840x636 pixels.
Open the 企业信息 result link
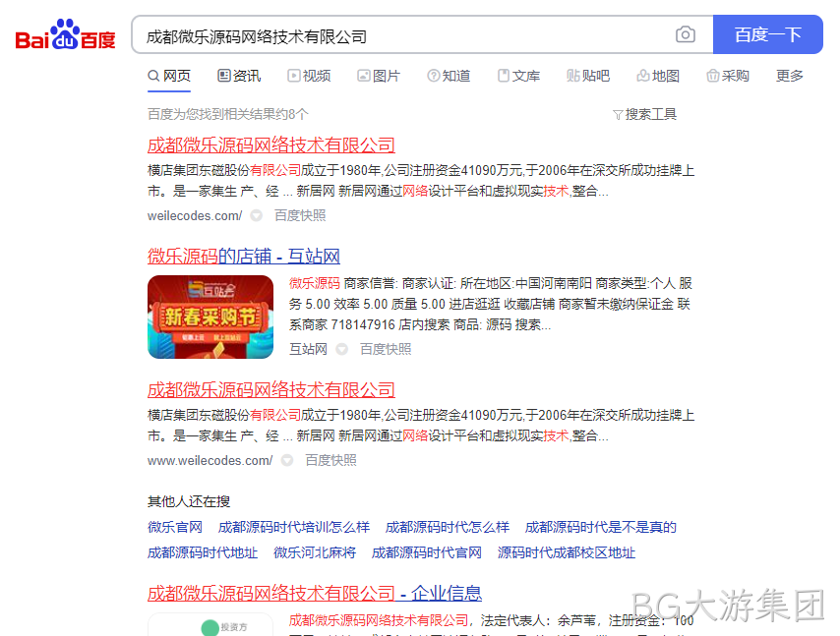(315, 593)
